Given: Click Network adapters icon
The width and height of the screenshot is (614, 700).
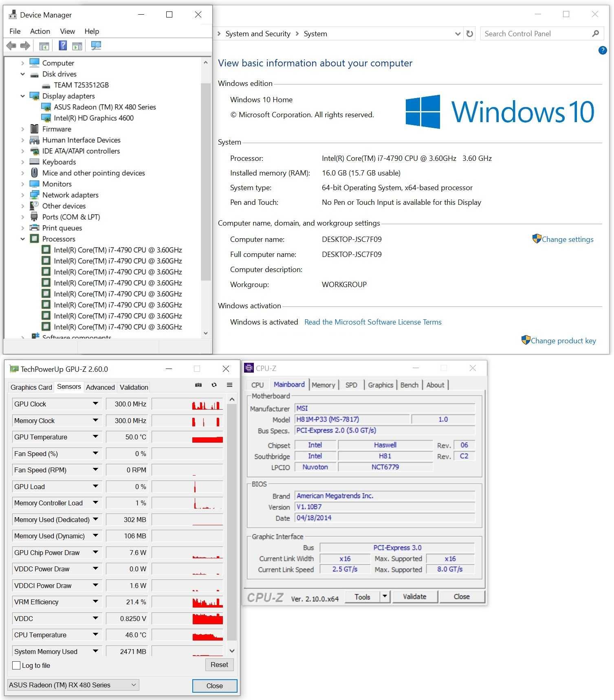Looking at the screenshot, I should point(35,195).
